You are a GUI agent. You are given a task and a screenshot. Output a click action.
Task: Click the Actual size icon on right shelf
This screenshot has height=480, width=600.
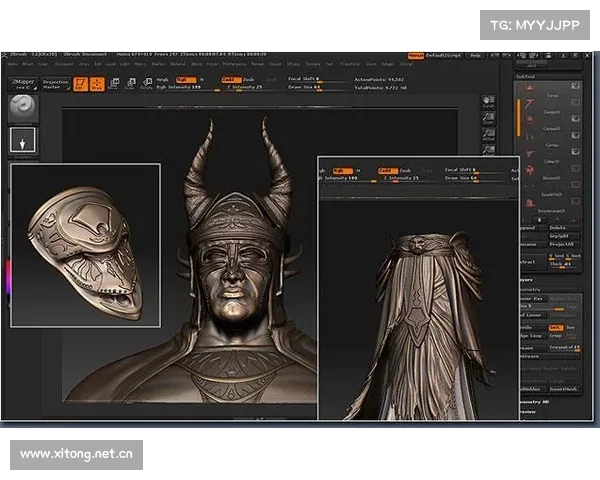pos(489,135)
